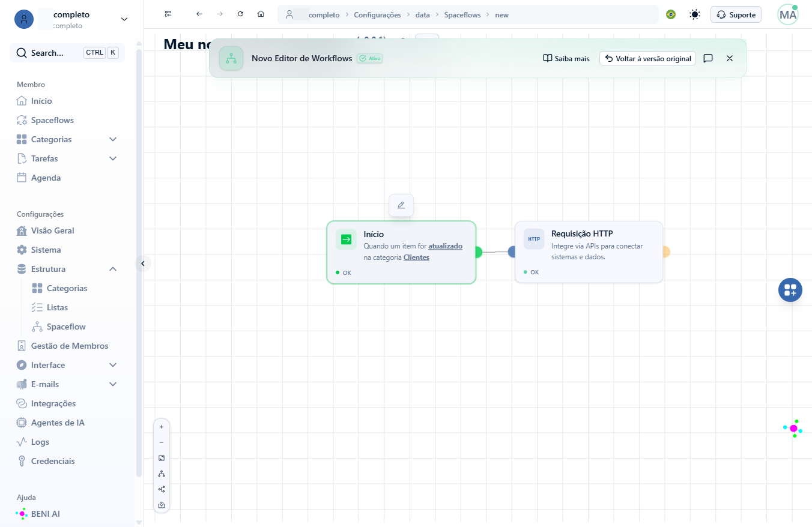
Task: Open the MA user avatar menu
Action: click(788, 14)
